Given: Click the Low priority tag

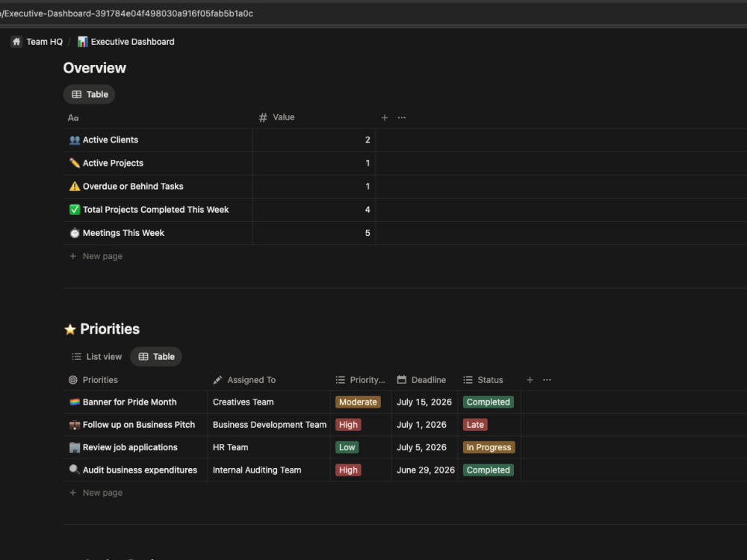Looking at the screenshot, I should point(347,447).
